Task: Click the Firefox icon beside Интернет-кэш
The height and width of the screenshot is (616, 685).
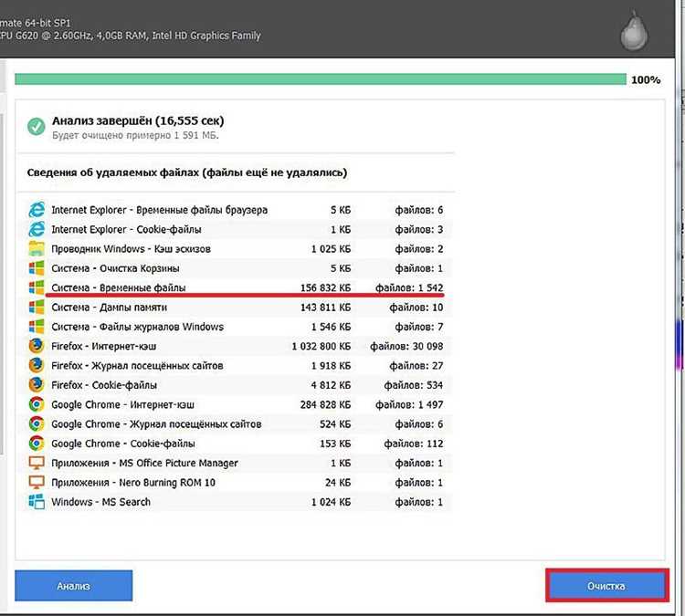Action: 37,346
